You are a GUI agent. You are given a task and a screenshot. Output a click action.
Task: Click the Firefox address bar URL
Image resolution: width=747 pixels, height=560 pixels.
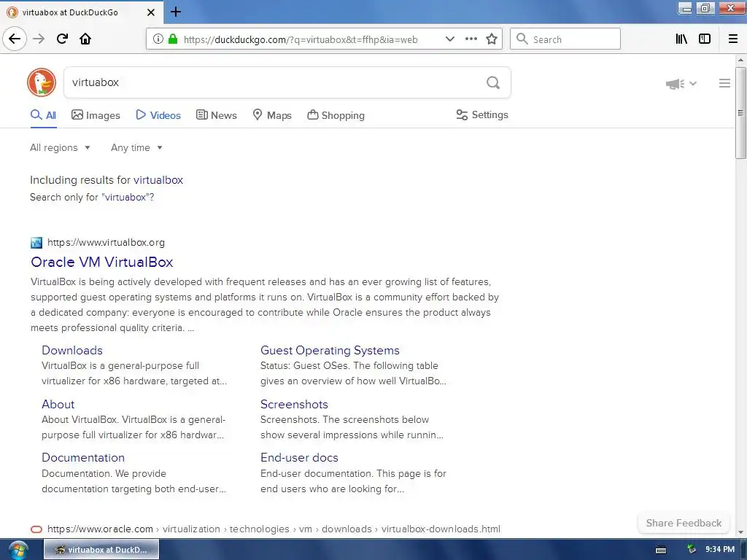click(x=301, y=39)
